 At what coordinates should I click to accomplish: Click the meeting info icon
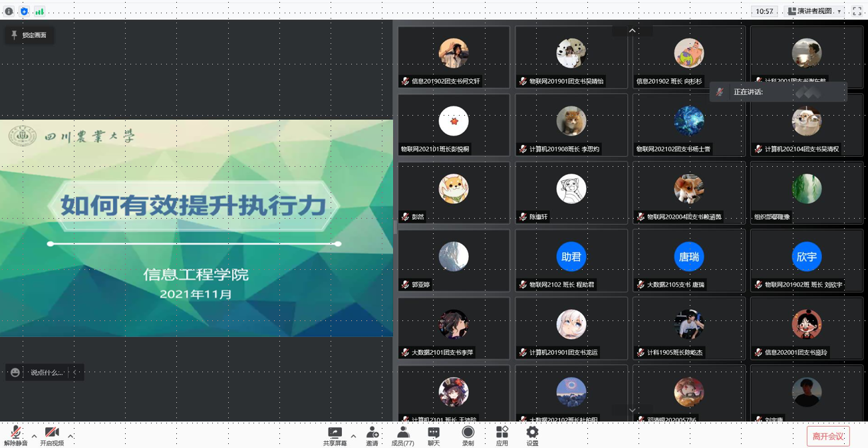click(x=9, y=11)
